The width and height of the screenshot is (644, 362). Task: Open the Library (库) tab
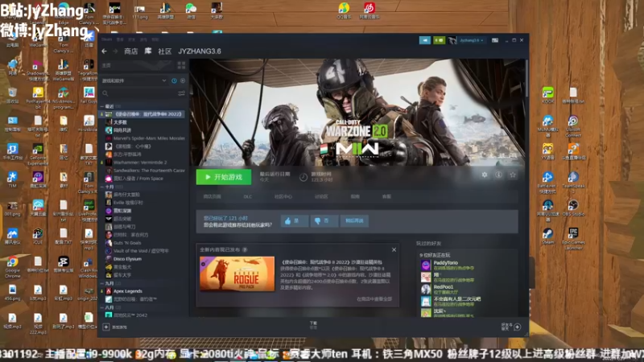pyautogui.click(x=148, y=51)
